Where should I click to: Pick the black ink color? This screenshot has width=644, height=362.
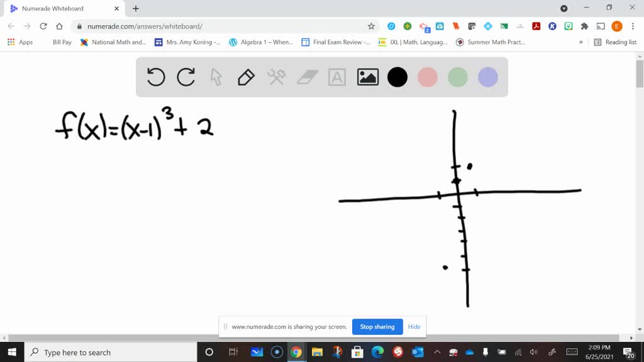click(x=397, y=77)
